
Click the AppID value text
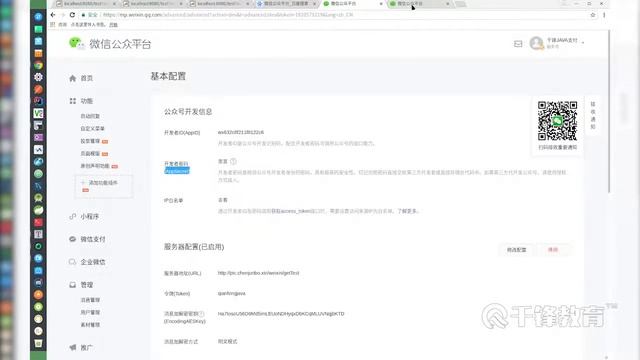(x=241, y=132)
